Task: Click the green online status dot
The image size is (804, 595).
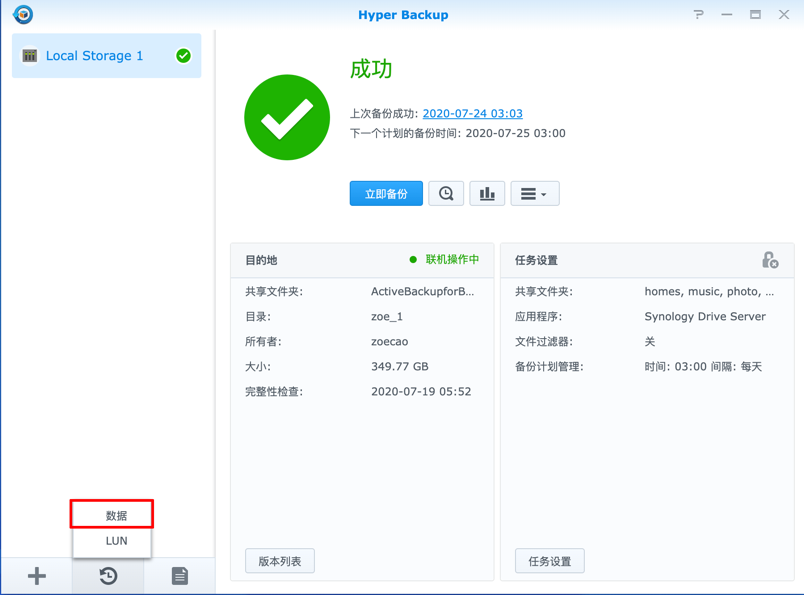Action: click(413, 260)
